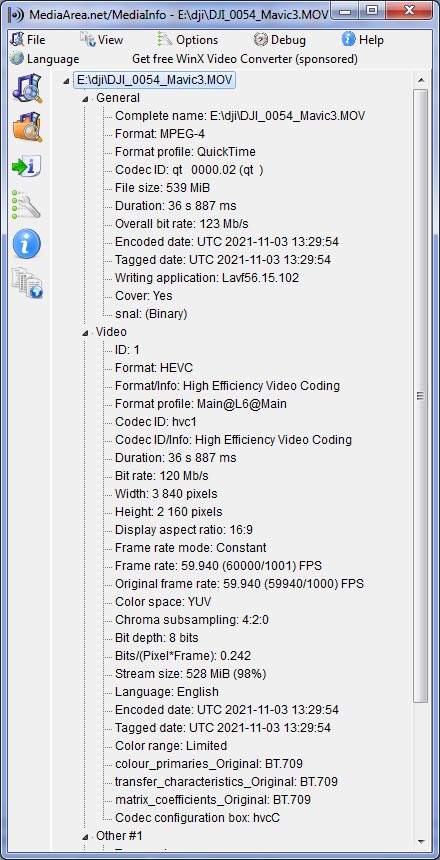
Task: Select the Bit rate: 120 Mb/s row
Action: tap(162, 476)
